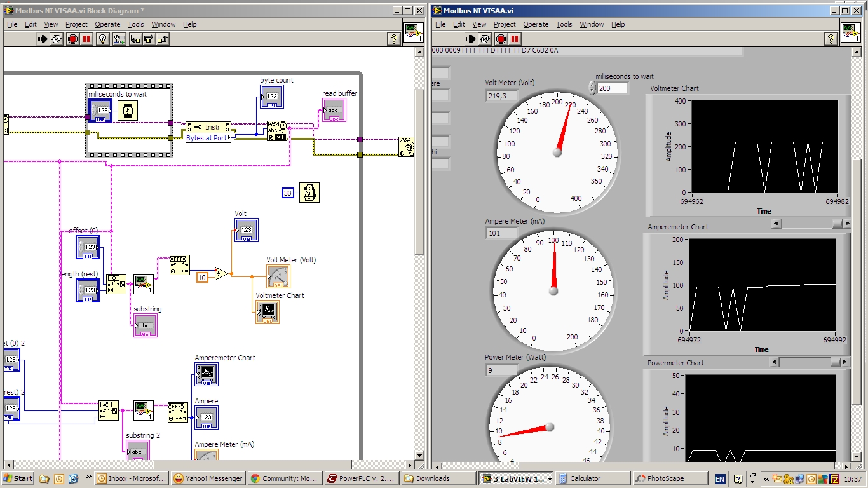Open Tools menu in front panel window
The height and width of the screenshot is (488, 868).
[x=564, y=24]
